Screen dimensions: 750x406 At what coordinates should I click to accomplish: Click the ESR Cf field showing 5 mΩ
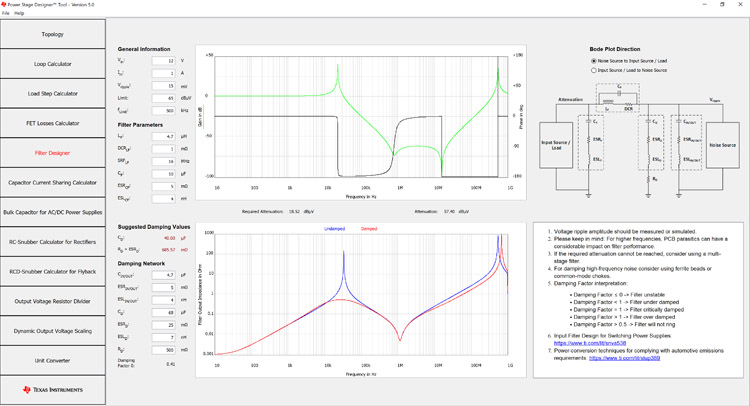164,186
